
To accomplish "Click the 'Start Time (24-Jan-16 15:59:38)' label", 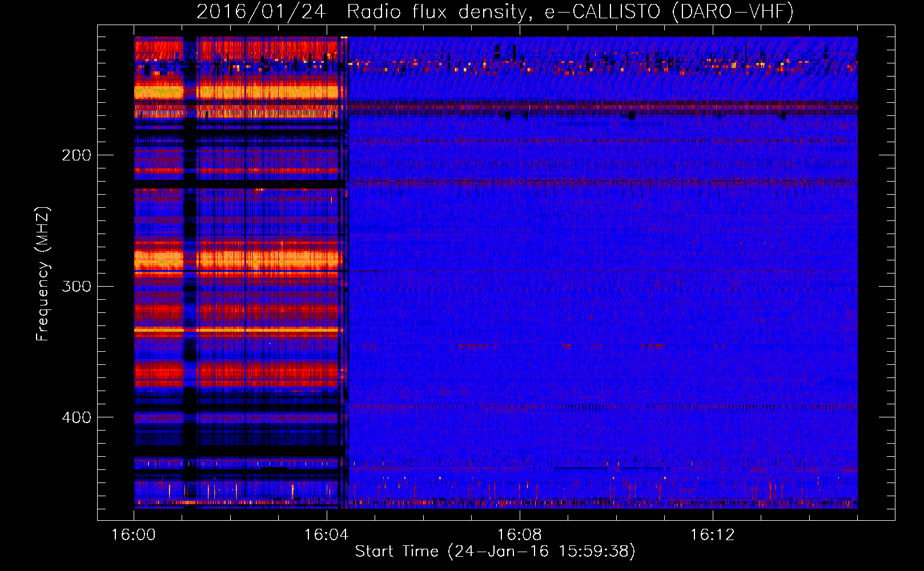I will click(495, 552).
